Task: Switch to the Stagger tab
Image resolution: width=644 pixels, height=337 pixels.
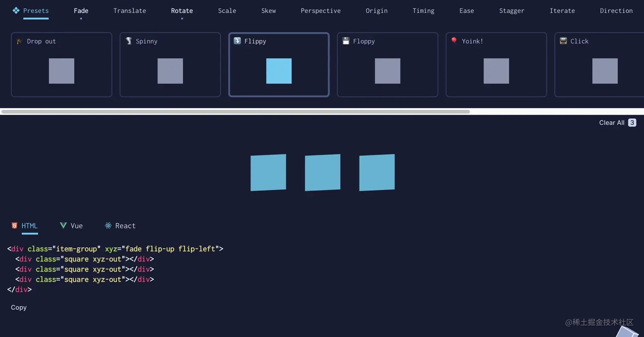Action: (512, 11)
